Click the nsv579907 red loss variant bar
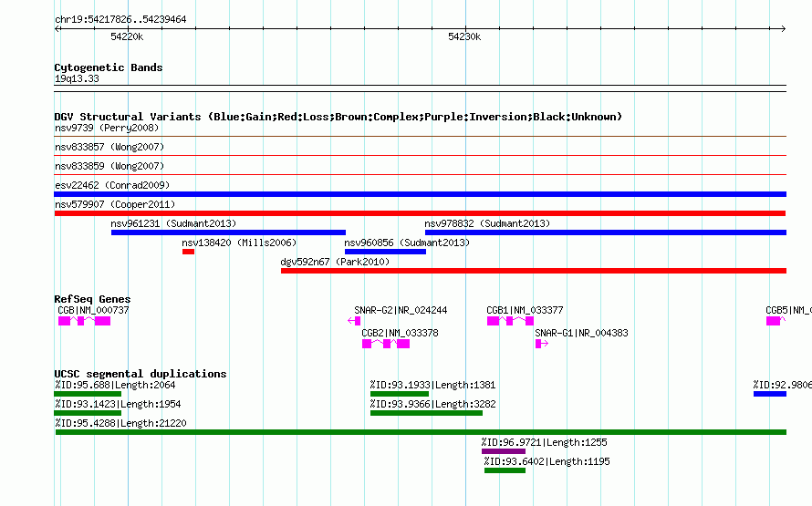This screenshot has width=812, height=506. [420, 213]
